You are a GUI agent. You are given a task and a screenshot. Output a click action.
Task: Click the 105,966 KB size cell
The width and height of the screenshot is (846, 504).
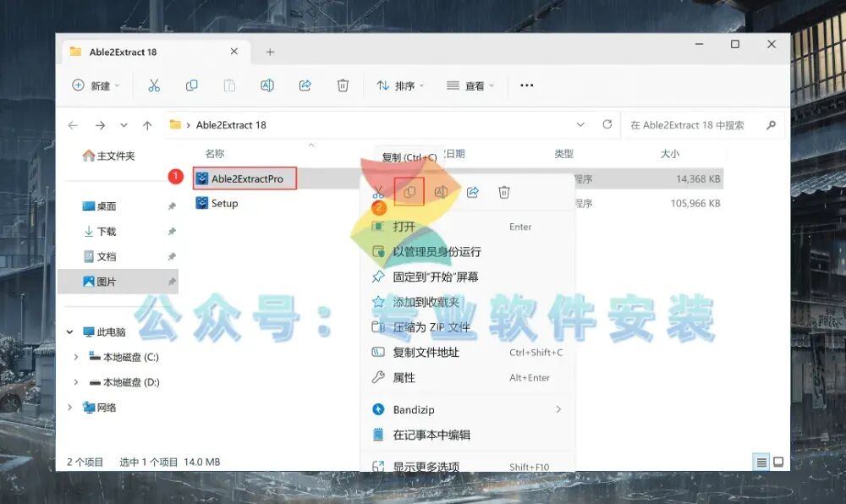pos(695,203)
